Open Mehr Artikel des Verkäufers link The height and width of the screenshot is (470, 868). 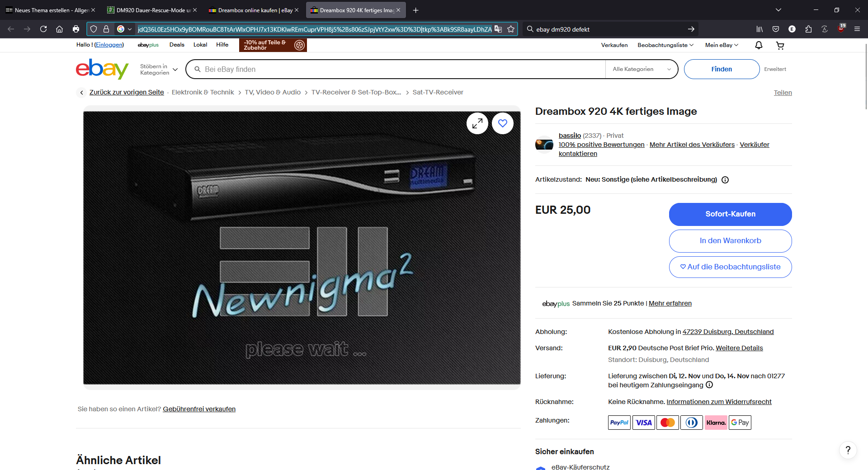click(692, 145)
